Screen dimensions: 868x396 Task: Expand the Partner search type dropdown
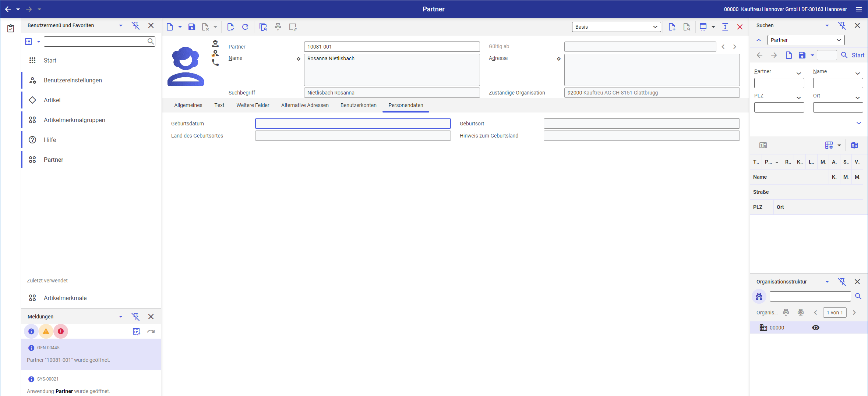pyautogui.click(x=839, y=40)
